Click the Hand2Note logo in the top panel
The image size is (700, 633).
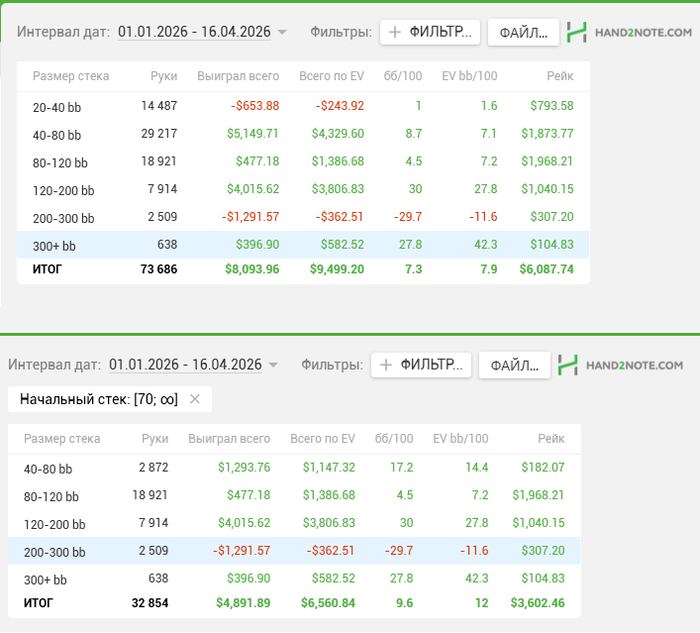pos(629,33)
